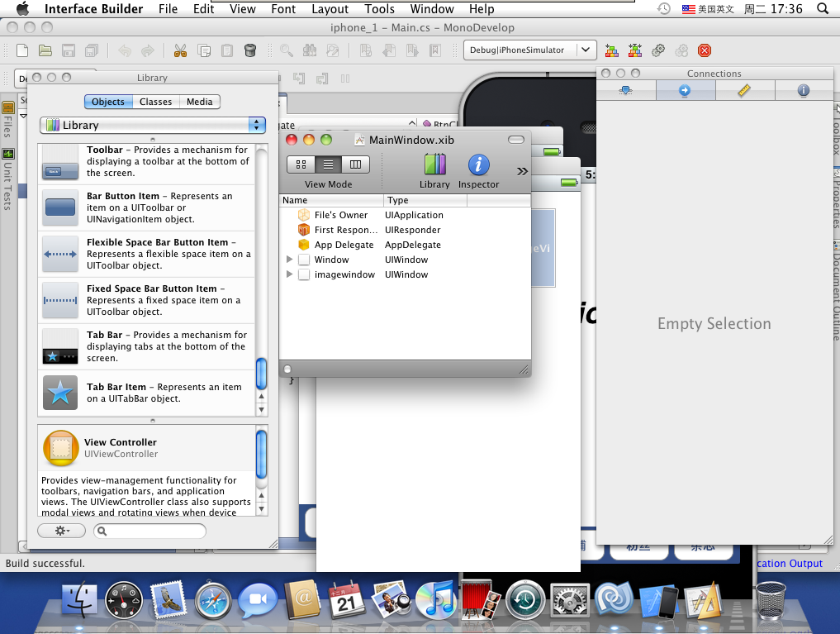Open Inspector from MainWindow.xib toolbar
Screen dimensions: 840x634
coord(478,171)
